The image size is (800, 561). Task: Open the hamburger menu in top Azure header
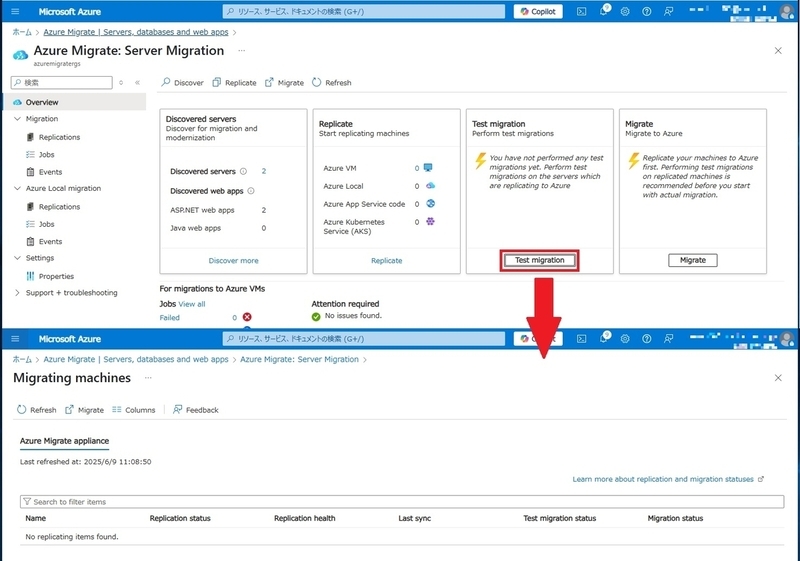pyautogui.click(x=15, y=11)
